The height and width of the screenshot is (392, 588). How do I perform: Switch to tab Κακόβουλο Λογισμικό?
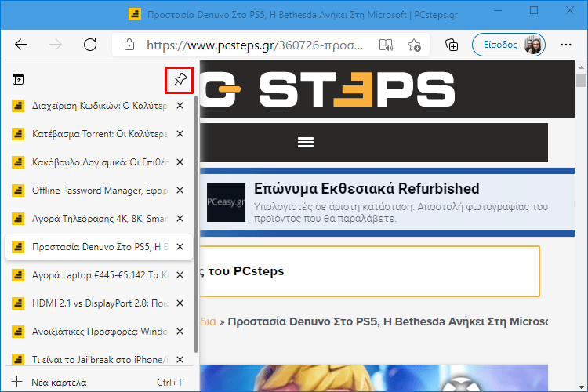[x=99, y=162]
